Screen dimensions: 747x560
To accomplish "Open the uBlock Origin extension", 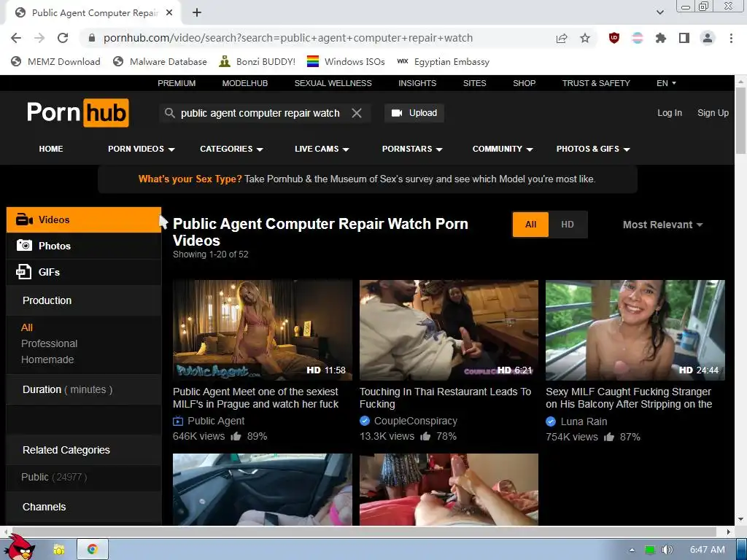I will 614,38.
